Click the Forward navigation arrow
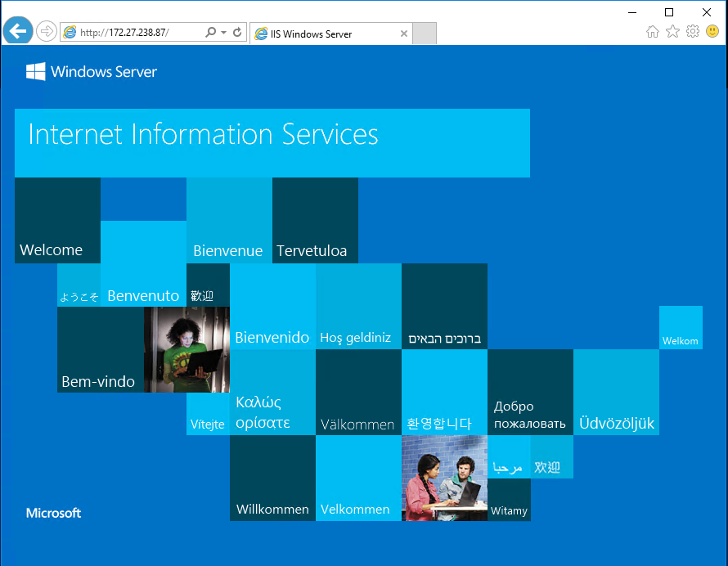This screenshot has height=566, width=728. tap(47, 32)
